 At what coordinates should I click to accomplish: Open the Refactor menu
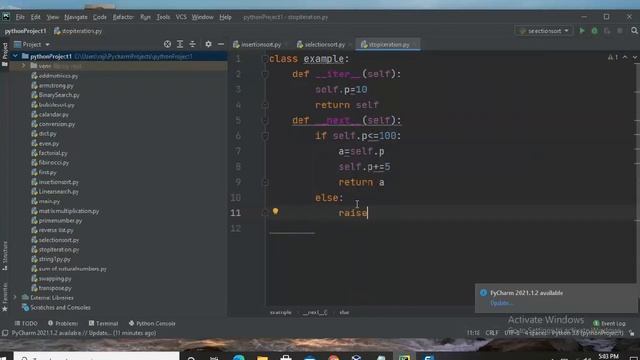coord(123,17)
